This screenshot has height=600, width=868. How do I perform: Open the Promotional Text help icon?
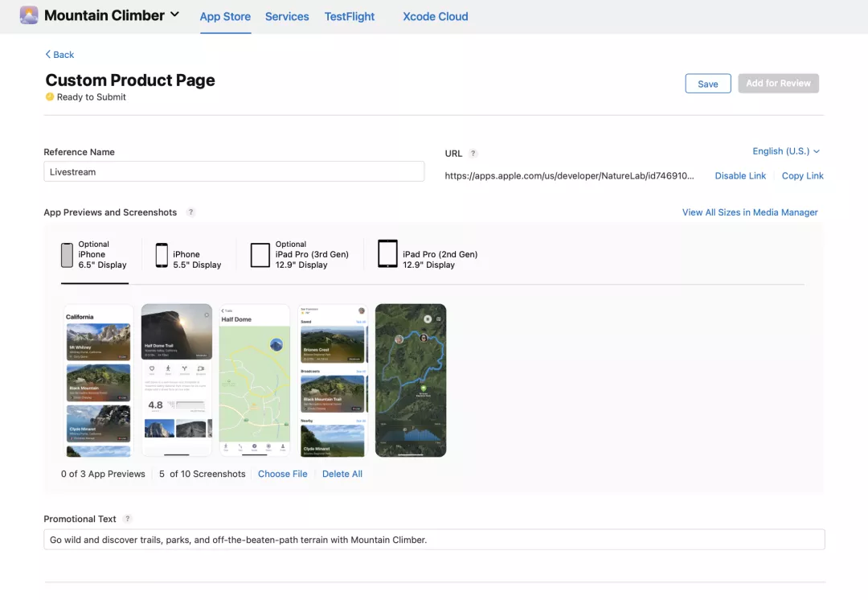127,519
